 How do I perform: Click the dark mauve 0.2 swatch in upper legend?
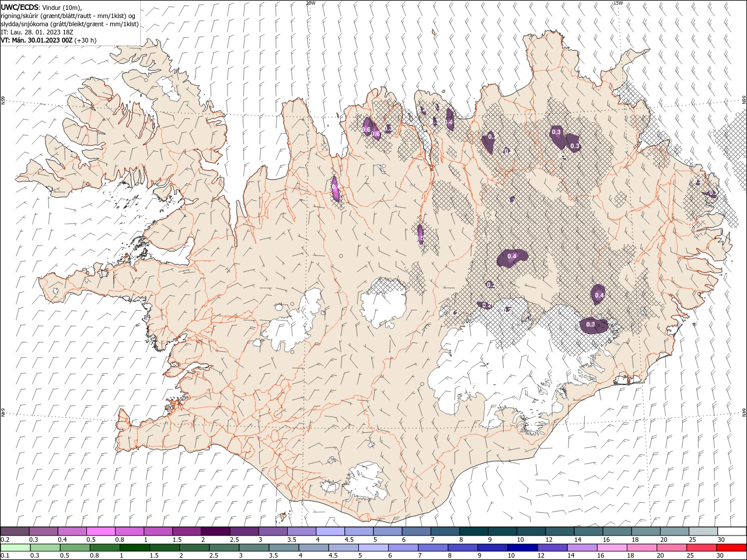(x=15, y=531)
